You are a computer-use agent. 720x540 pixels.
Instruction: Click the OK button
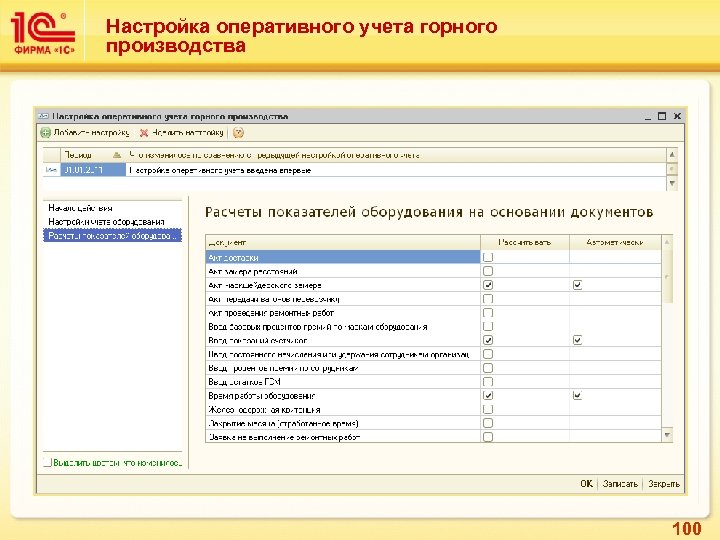(586, 484)
